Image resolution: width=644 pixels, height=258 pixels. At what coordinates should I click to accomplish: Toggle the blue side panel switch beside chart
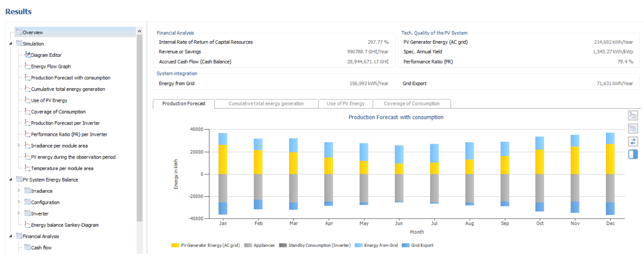pos(633,154)
